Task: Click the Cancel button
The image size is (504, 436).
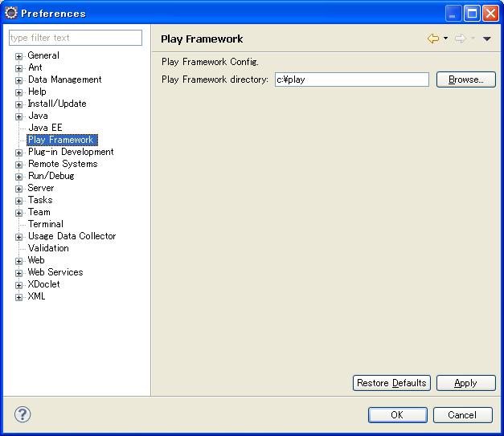Action: [x=462, y=415]
